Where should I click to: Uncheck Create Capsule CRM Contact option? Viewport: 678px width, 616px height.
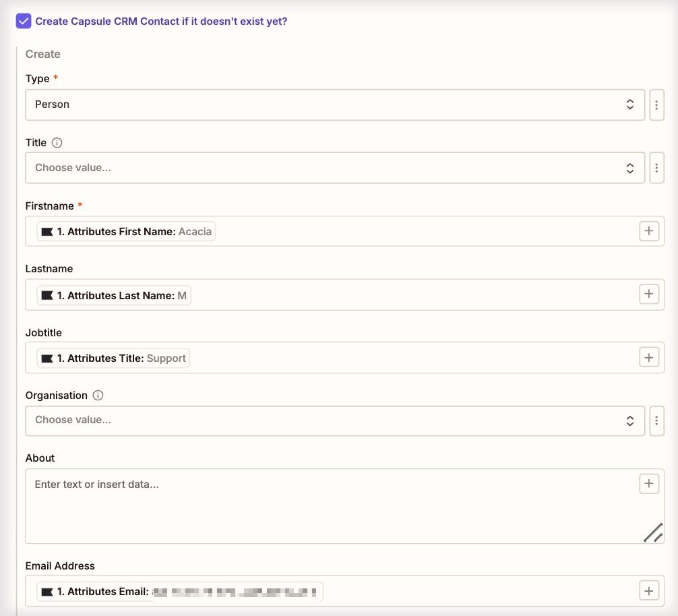click(x=22, y=20)
